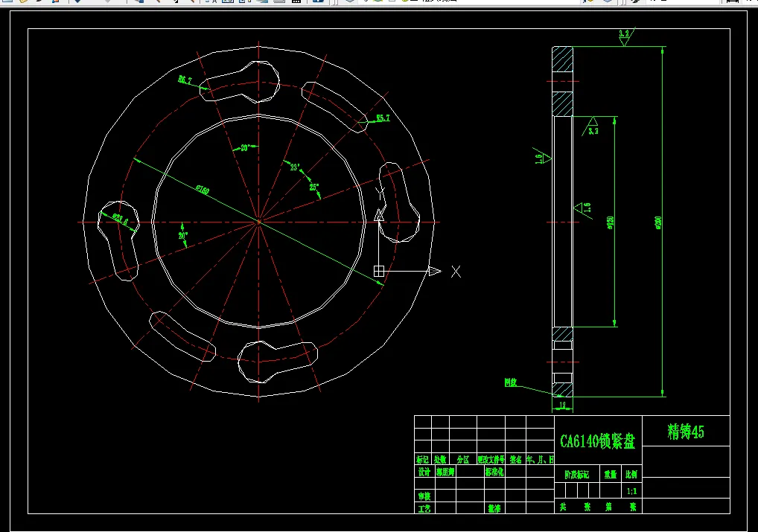This screenshot has height=532, width=758.
Task: Click the center point of the disc
Action: coord(258,222)
